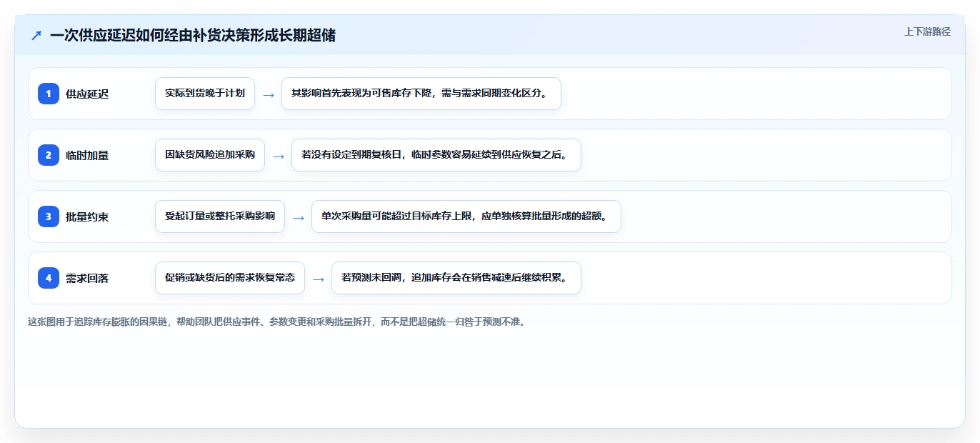The height and width of the screenshot is (443, 980).
Task: Select step number 3 badge
Action: pos(49,216)
